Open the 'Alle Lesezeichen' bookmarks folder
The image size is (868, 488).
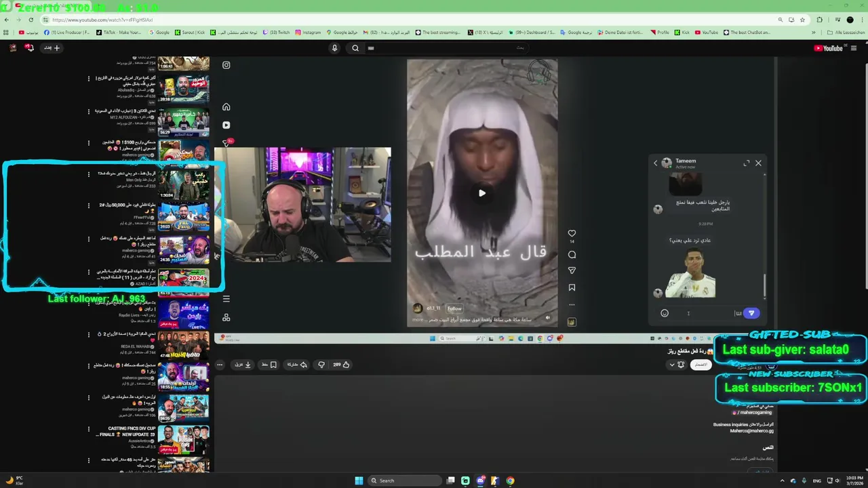pos(845,32)
